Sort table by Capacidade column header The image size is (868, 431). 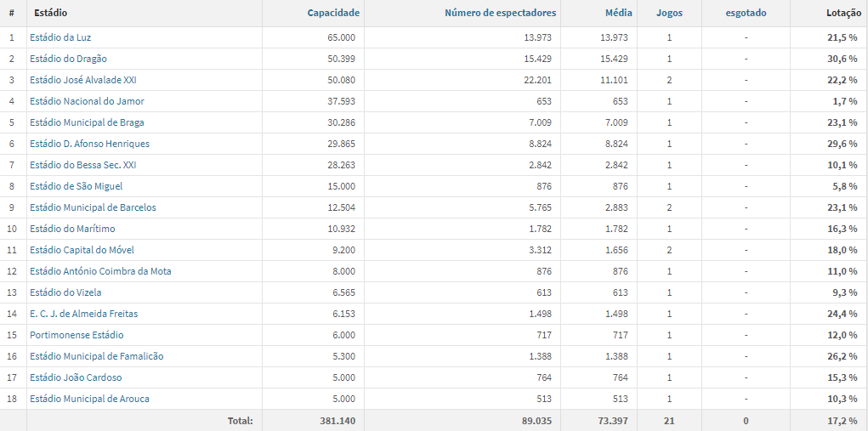[333, 13]
